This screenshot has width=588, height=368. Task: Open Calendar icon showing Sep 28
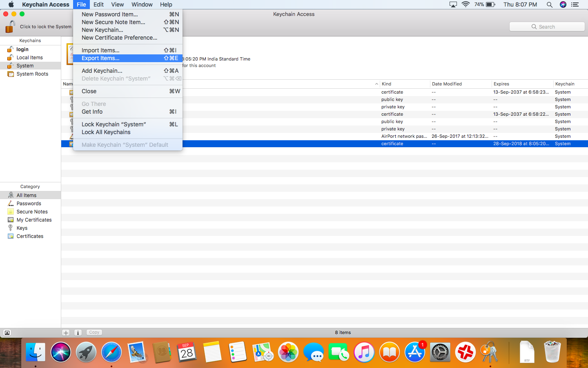coord(187,352)
